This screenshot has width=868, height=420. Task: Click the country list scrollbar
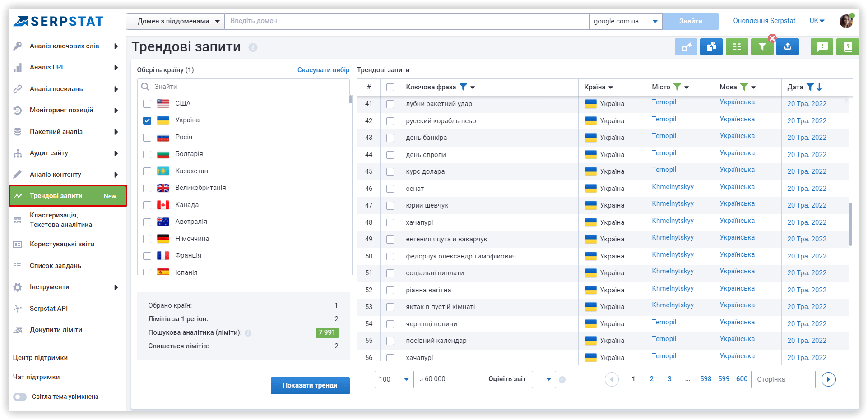pyautogui.click(x=350, y=99)
